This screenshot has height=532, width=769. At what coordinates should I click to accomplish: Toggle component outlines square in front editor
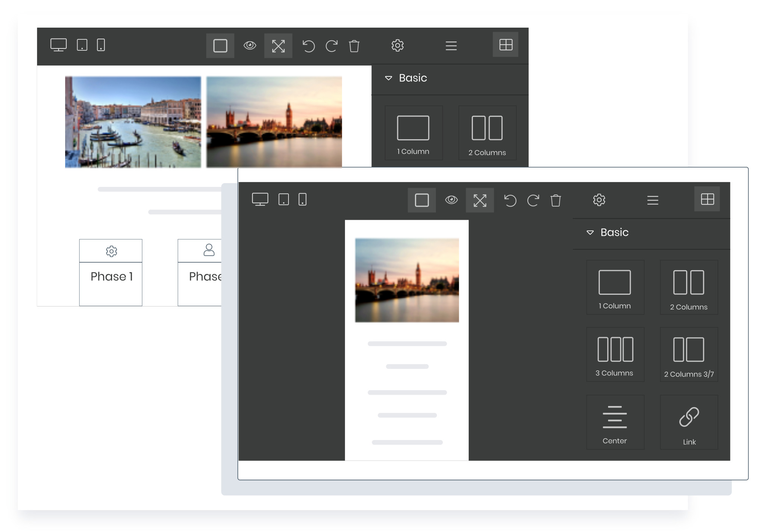coord(422,200)
